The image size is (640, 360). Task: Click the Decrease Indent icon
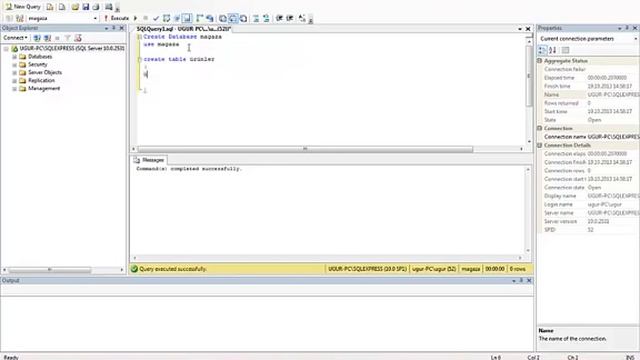click(x=280, y=18)
